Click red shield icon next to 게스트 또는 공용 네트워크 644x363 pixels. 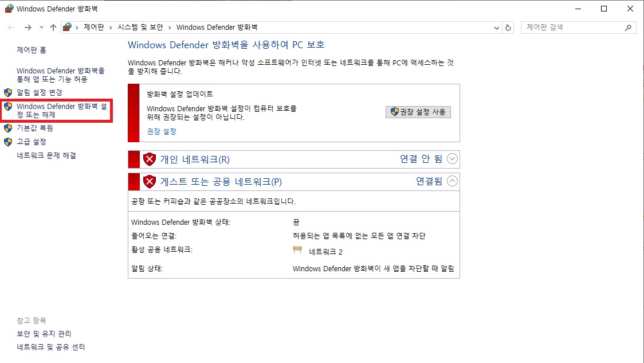150,181
